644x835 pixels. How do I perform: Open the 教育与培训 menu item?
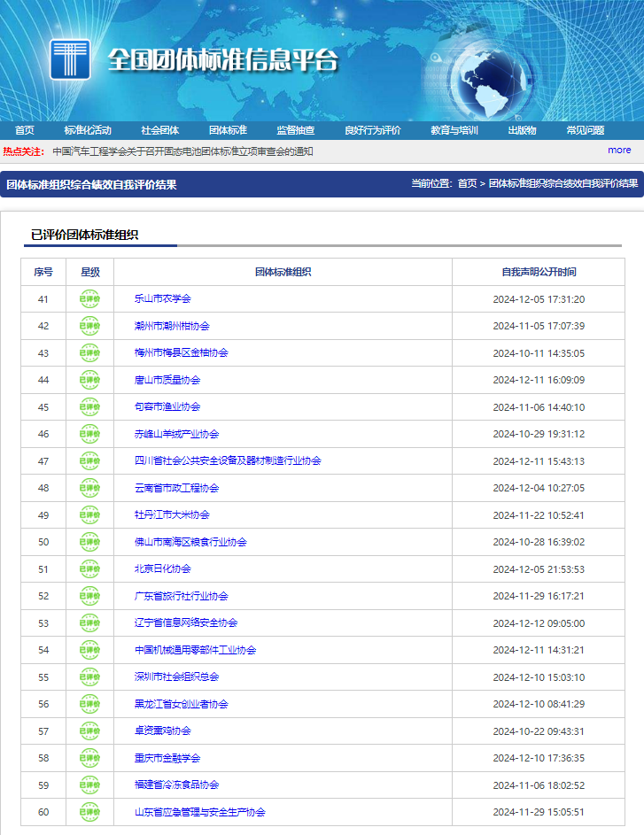pyautogui.click(x=454, y=130)
